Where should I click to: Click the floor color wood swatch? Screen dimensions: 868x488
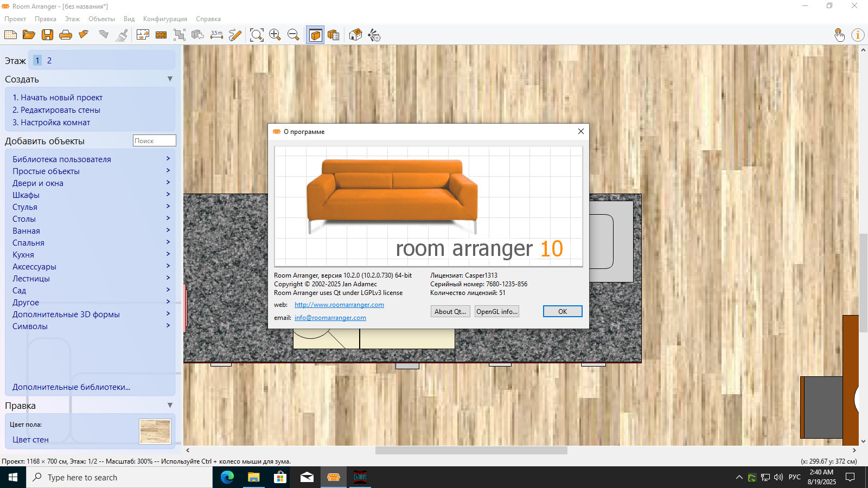tap(155, 432)
